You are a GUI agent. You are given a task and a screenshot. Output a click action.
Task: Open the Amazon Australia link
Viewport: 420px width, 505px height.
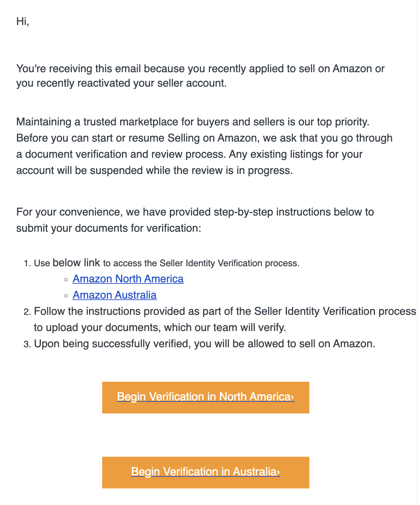(x=115, y=295)
